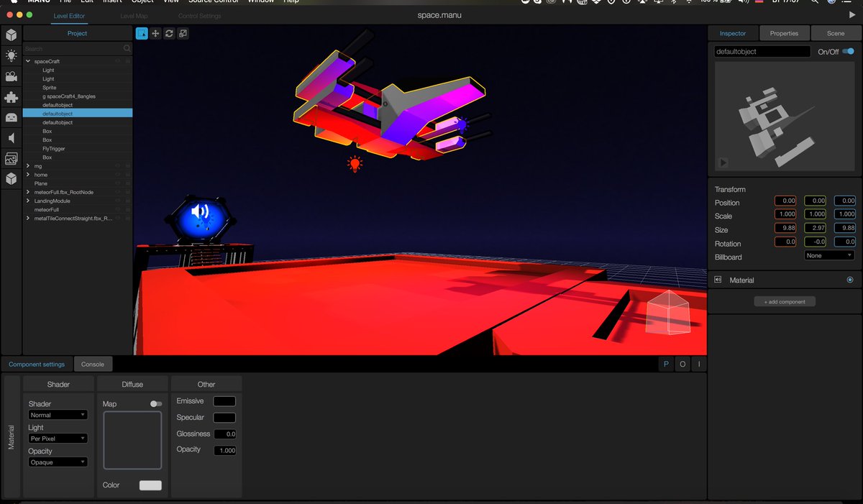Open the image gallery icon in the left sidebar
Image resolution: width=863 pixels, height=504 pixels.
(x=11, y=159)
